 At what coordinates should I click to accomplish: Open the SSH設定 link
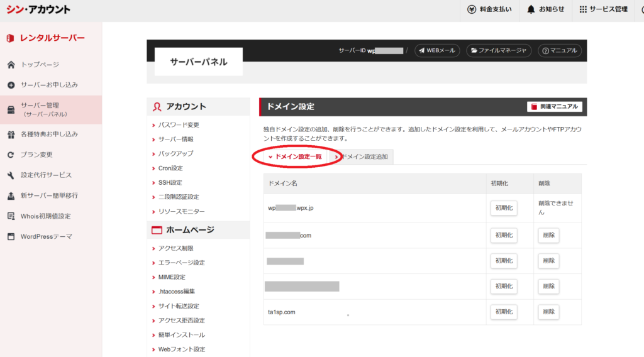(x=170, y=183)
